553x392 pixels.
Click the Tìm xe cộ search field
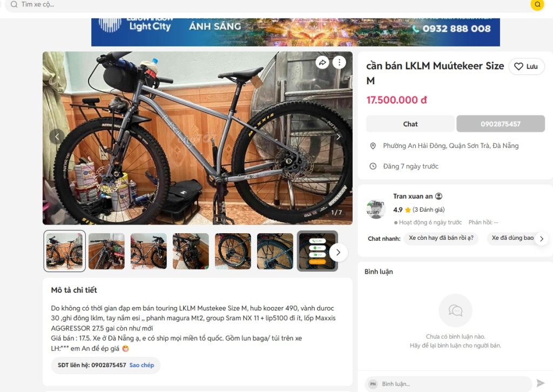point(268,4)
